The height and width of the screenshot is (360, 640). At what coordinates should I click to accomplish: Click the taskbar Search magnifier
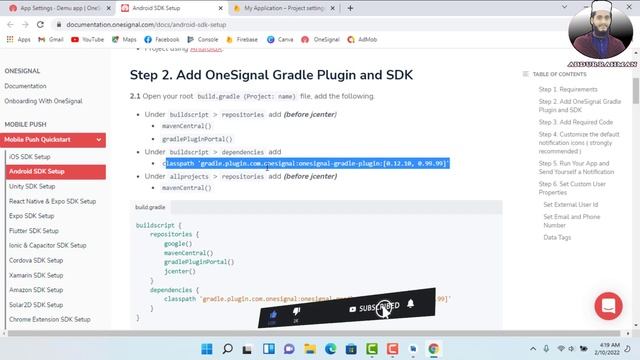click(227, 349)
